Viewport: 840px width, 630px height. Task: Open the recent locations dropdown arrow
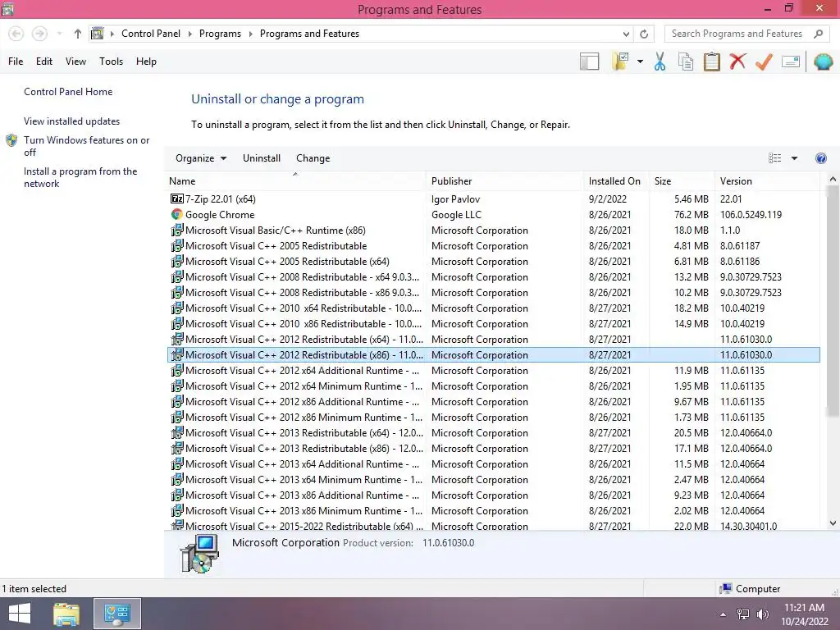(59, 34)
